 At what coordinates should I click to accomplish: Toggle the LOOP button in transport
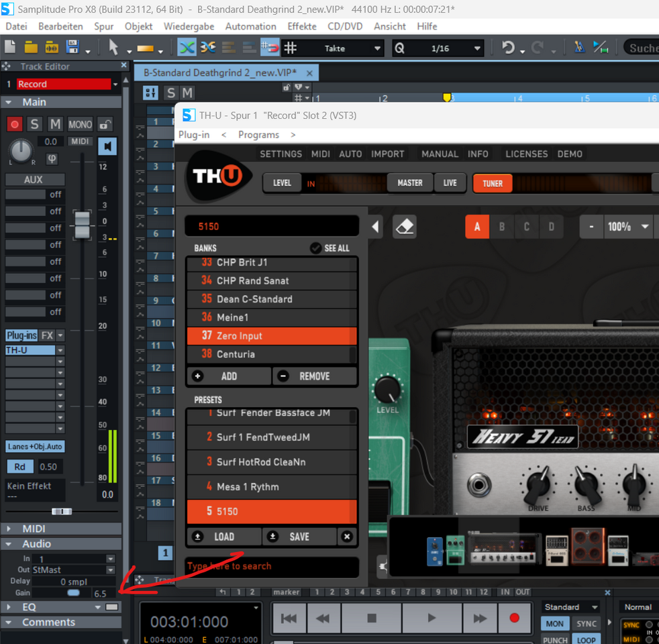(586, 640)
